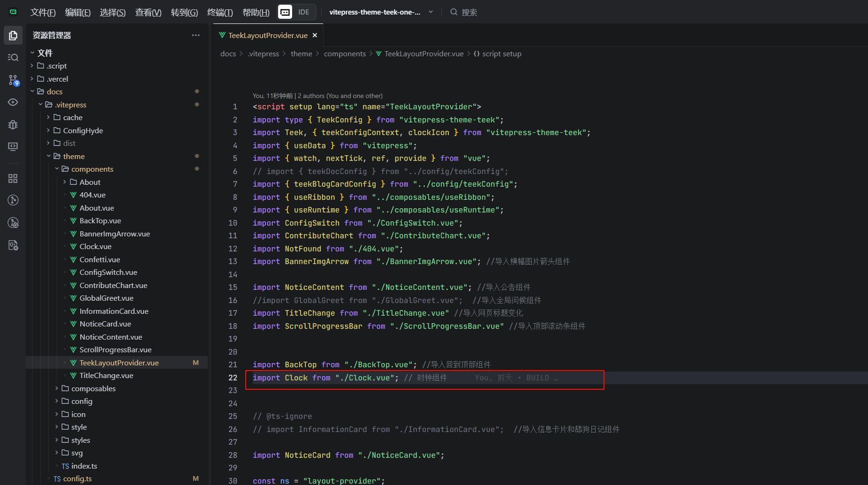Open BannerImgArrow.vue in the file tree
The width and height of the screenshot is (868, 485).
coord(115,234)
